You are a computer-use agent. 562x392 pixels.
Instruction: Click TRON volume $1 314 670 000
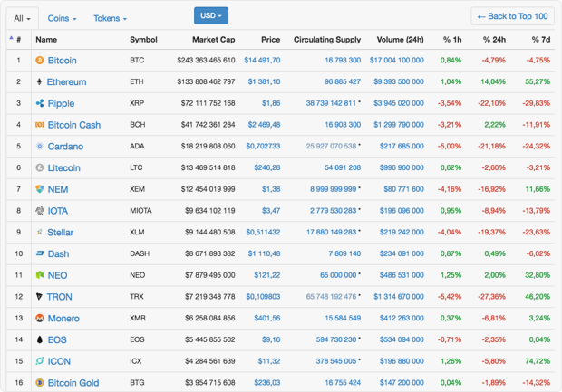399,296
